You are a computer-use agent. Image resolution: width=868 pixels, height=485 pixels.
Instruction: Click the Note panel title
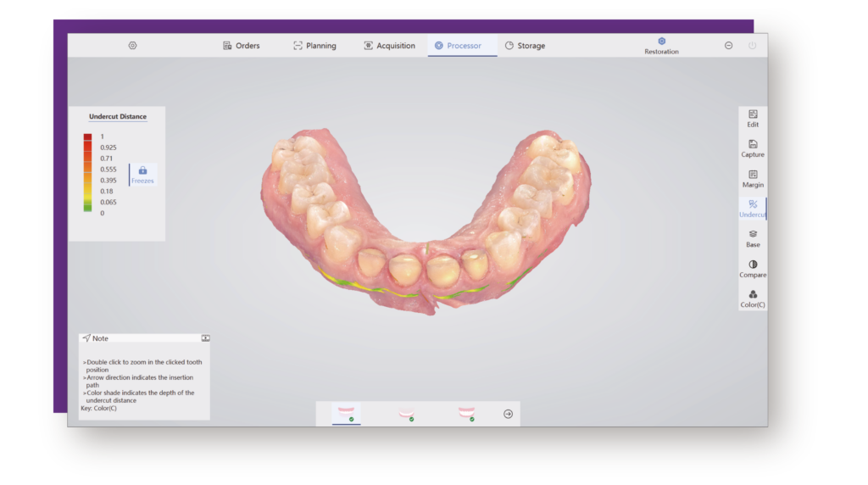click(100, 338)
